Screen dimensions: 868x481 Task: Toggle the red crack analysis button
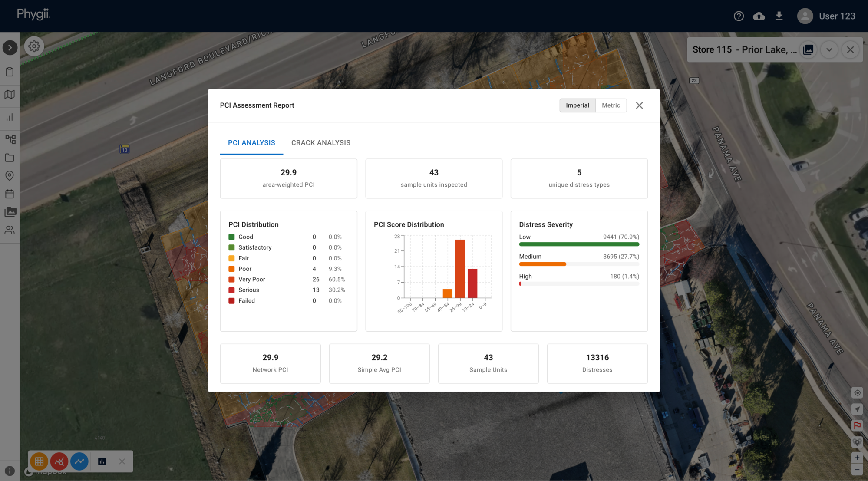59,461
